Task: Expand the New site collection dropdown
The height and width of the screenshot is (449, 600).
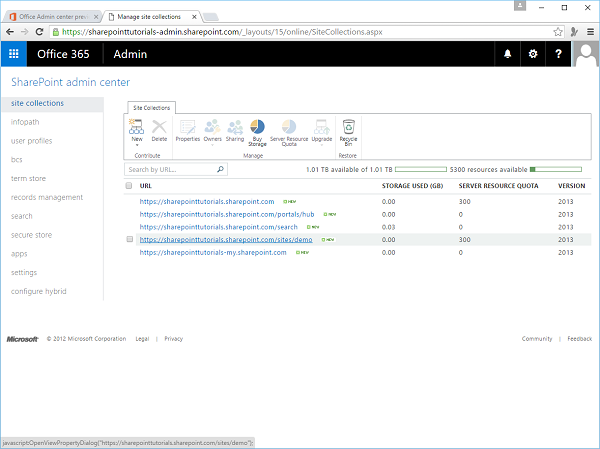Action: click(x=137, y=146)
